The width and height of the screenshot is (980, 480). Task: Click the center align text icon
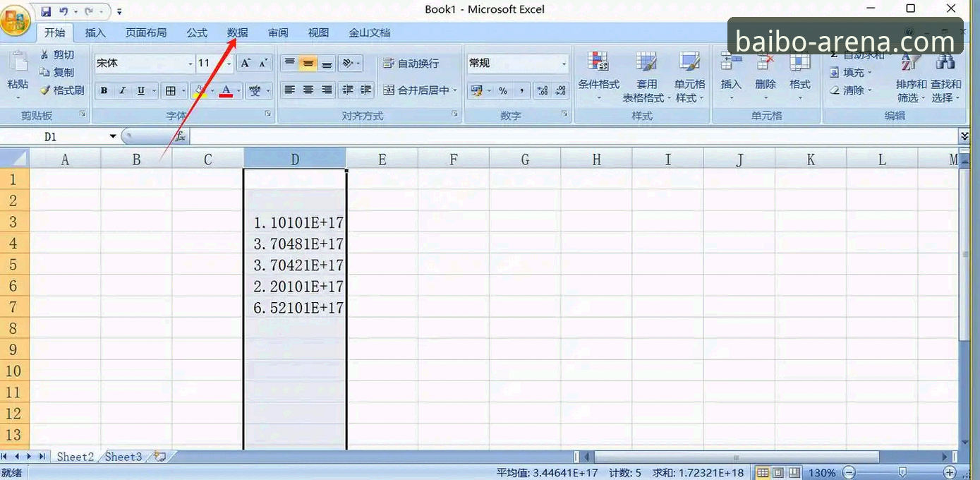pos(308,90)
